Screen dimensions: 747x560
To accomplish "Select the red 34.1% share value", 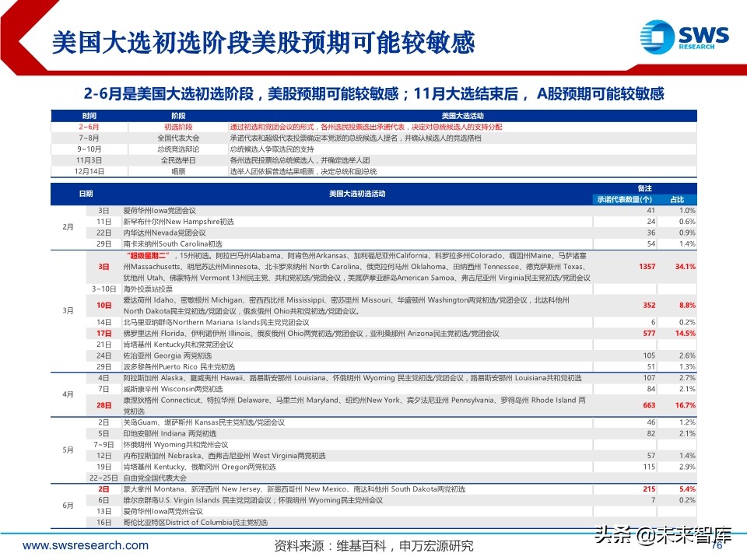I will click(685, 267).
